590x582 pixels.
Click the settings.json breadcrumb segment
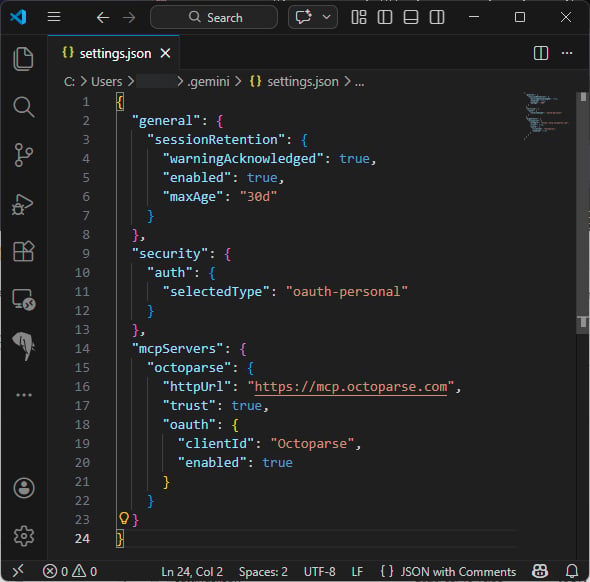pos(303,82)
